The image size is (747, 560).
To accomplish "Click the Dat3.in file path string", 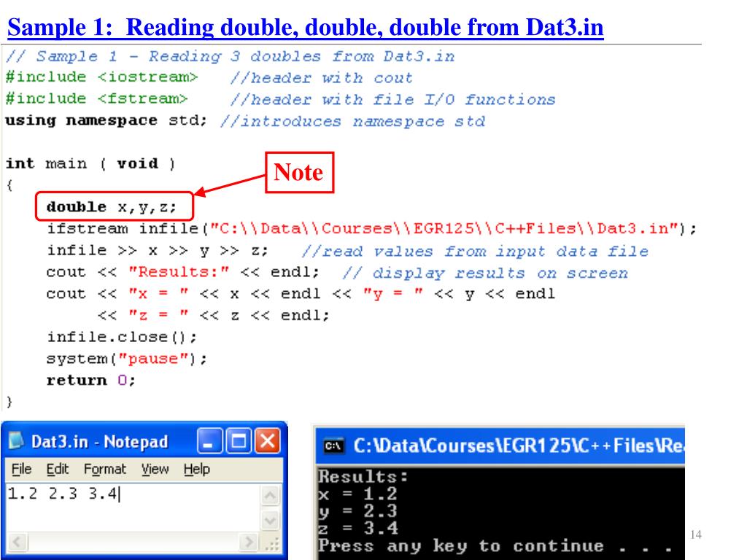I will [x=444, y=228].
